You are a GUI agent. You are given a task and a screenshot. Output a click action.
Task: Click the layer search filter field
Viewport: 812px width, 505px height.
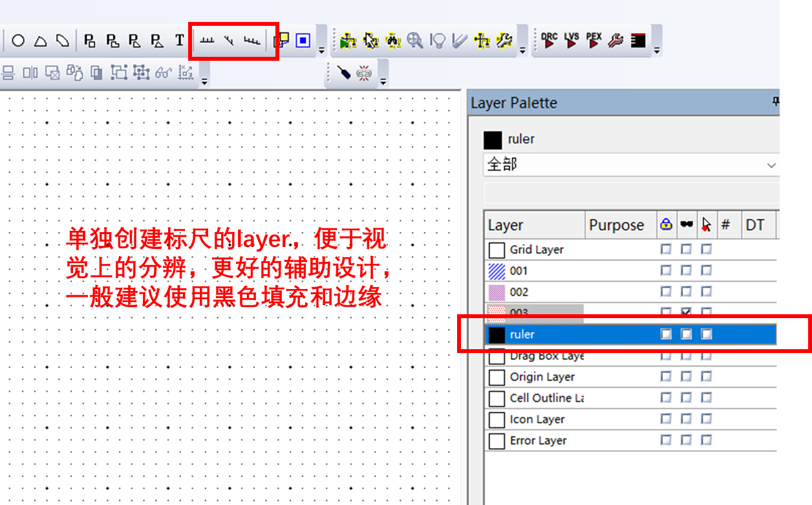631,193
